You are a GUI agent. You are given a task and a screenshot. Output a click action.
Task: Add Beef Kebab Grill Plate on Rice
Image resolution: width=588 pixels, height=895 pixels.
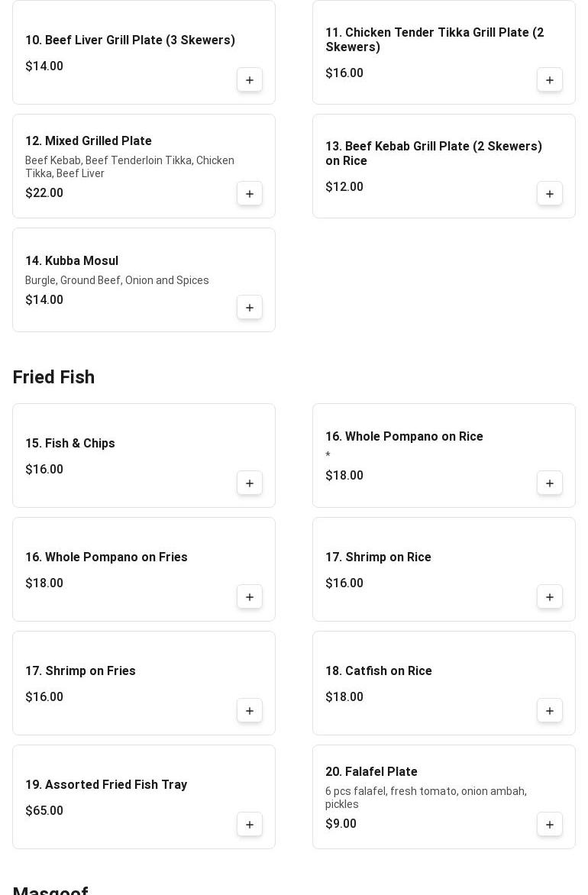coord(550,194)
